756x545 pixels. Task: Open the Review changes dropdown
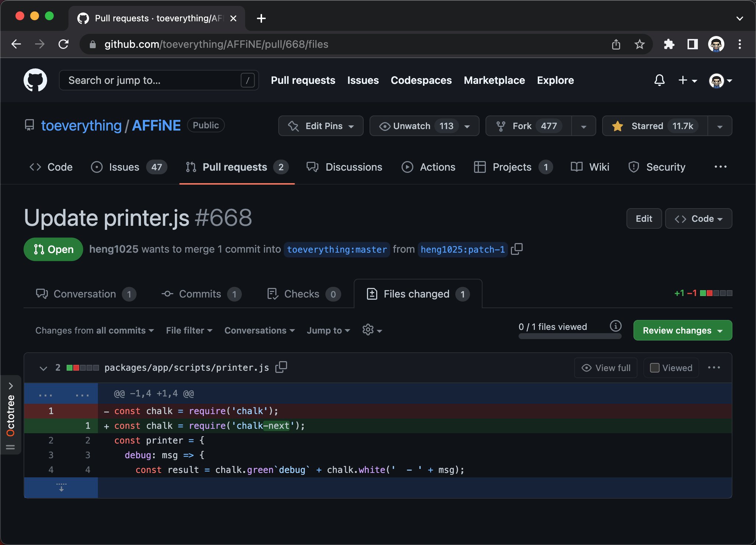pyautogui.click(x=683, y=330)
